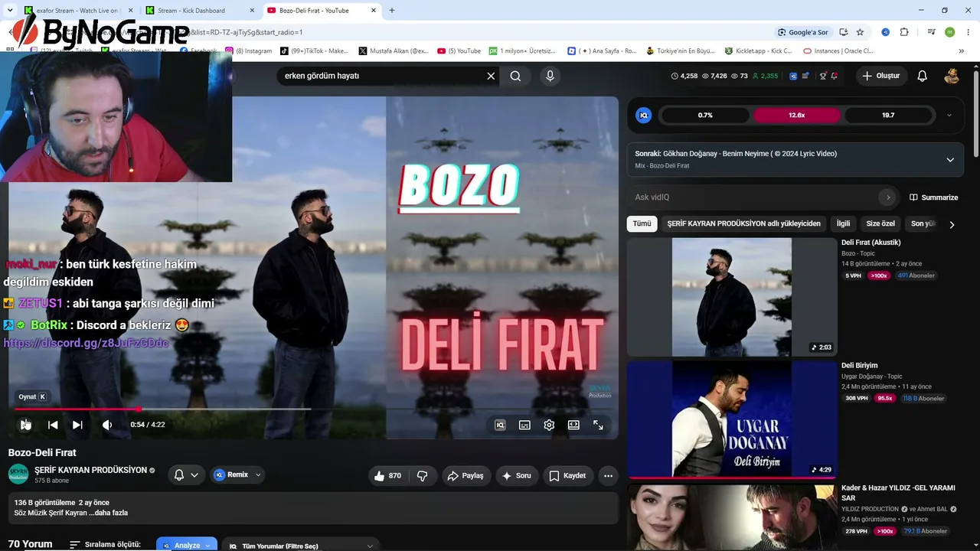The width and height of the screenshot is (980, 551).
Task: Expand the vidIQ stats panel chevron
Action: coord(949,115)
